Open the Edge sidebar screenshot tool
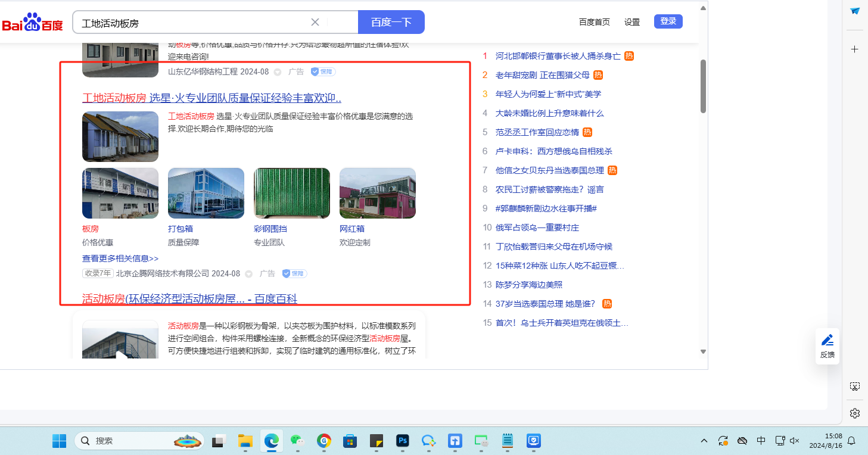The image size is (868, 455). [855, 387]
